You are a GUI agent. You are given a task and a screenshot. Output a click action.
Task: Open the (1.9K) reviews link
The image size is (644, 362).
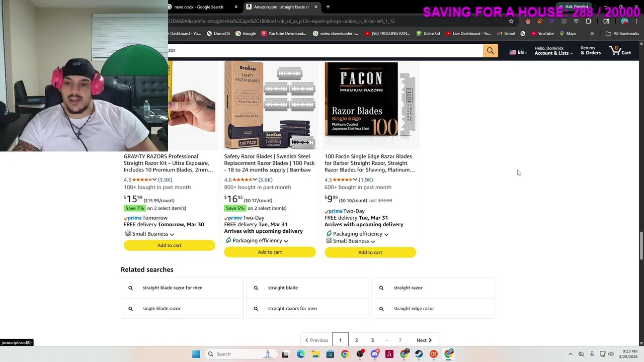coord(366,180)
